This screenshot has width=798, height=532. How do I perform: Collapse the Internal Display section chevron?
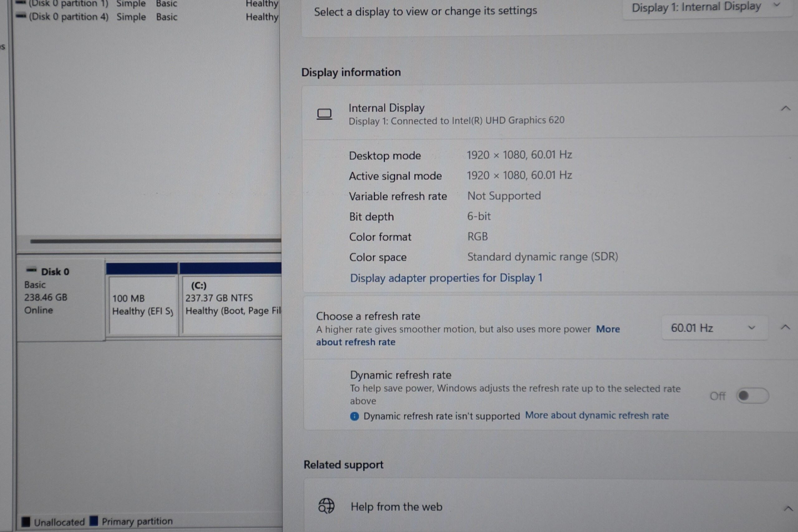(786, 108)
